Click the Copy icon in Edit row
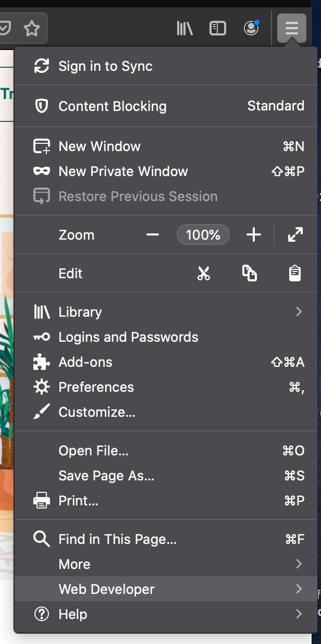This screenshot has width=321, height=644. coord(250,274)
